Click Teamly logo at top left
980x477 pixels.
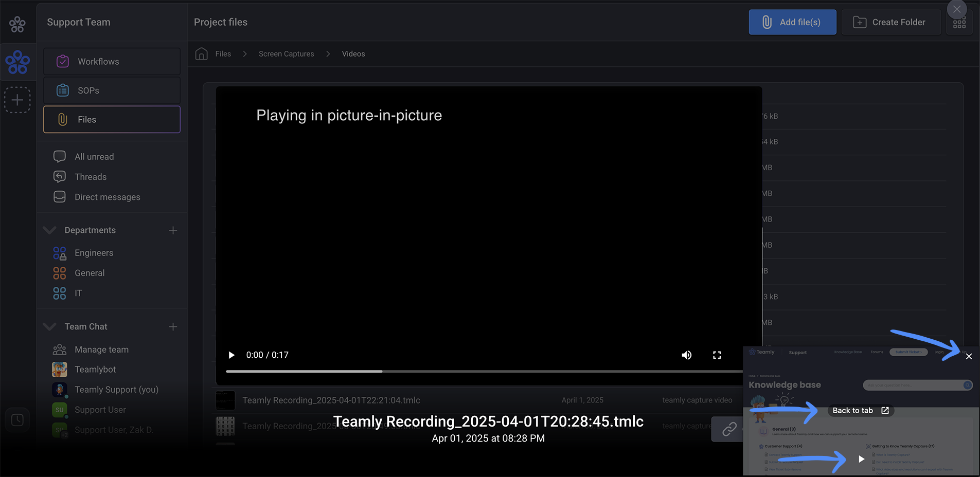point(17,24)
